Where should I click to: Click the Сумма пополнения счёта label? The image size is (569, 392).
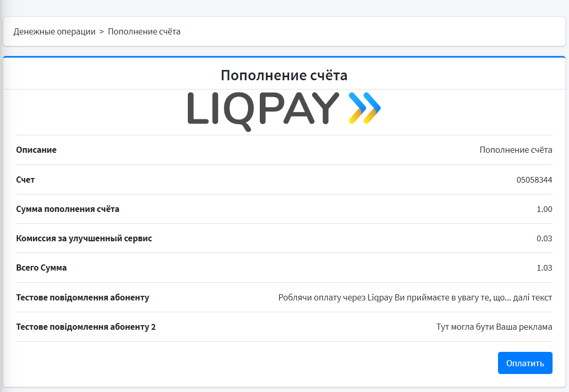[x=68, y=209]
